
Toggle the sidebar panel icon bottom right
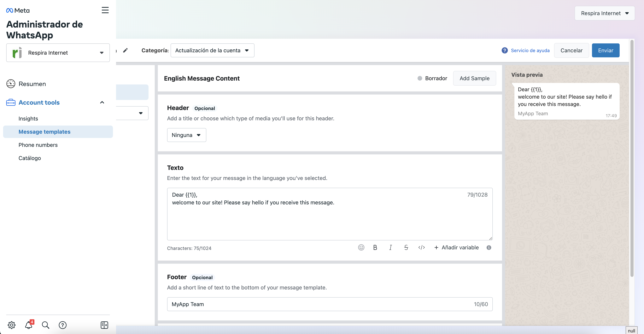coord(104,325)
